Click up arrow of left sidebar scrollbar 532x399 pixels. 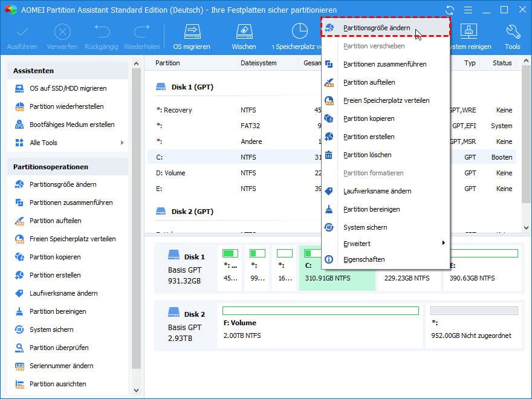(137, 63)
